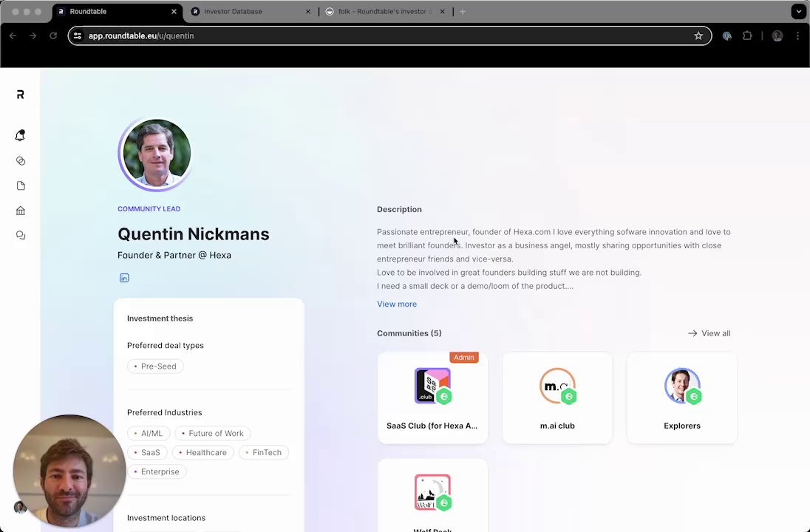810x532 pixels.
Task: Open Chrome profile avatar
Action: tap(777, 35)
